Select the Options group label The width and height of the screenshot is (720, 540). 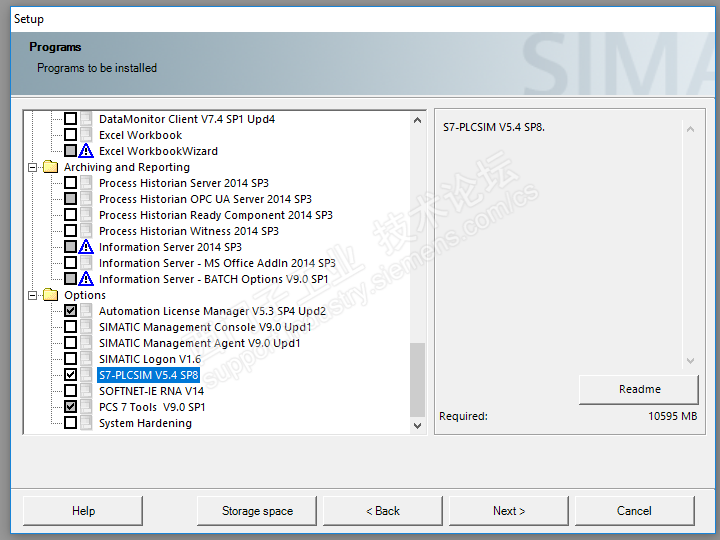click(x=85, y=295)
